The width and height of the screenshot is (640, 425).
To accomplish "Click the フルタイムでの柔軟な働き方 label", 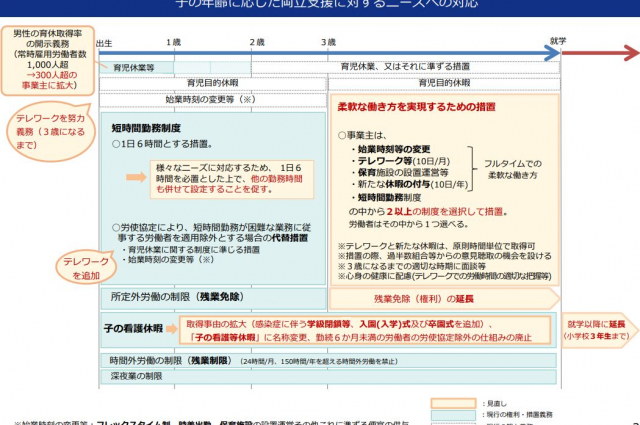I will coord(513,169).
